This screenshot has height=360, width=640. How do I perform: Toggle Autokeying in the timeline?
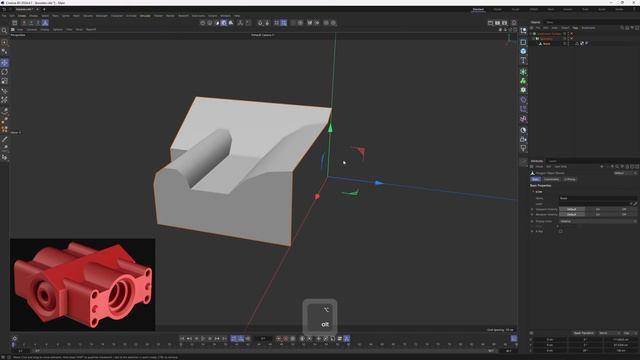[x=286, y=338]
